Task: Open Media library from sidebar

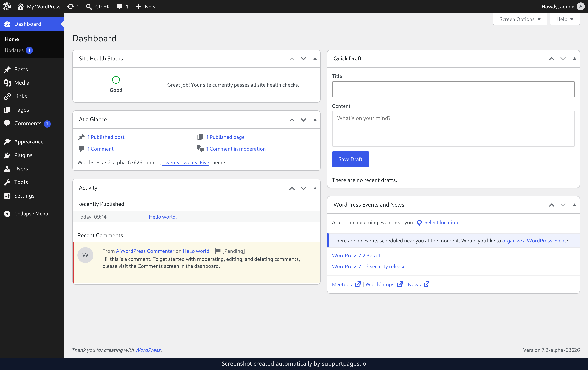Action: 32,83
